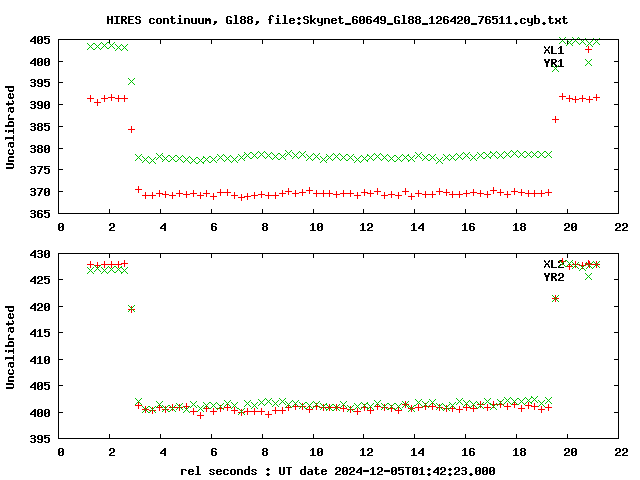Click the 385 tick label on top plot
Screen dimensions: 640x480
(x=40, y=127)
